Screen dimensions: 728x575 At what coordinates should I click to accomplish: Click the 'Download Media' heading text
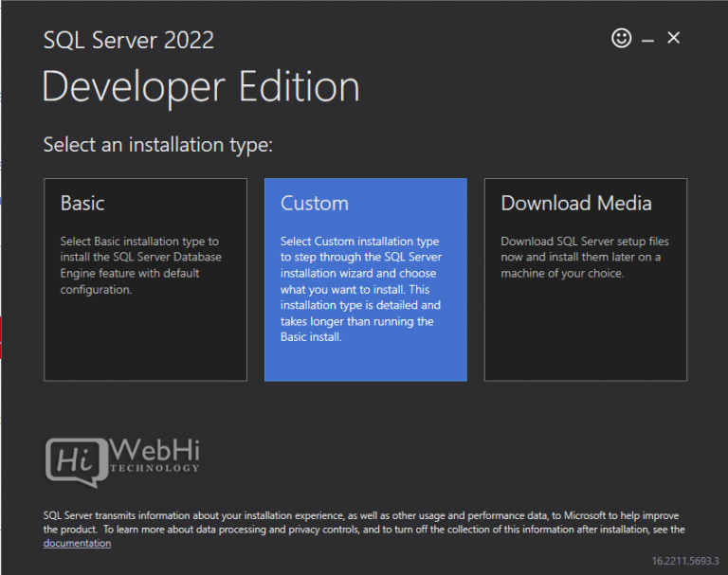tap(576, 203)
